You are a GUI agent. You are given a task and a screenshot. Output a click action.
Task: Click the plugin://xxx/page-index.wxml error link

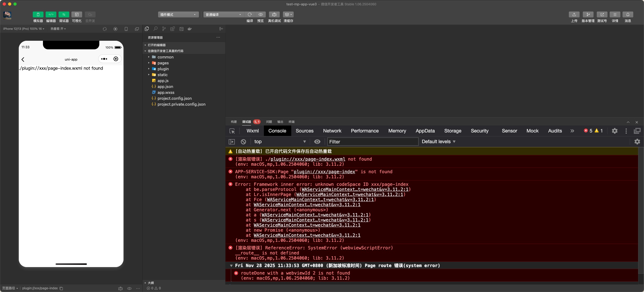(x=308, y=159)
